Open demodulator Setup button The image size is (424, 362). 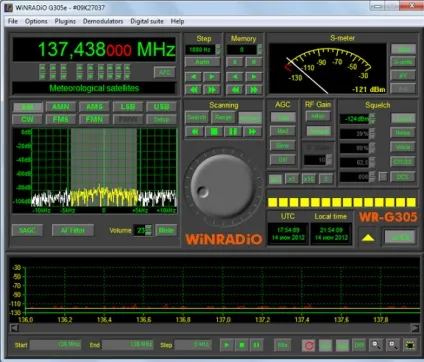(x=161, y=119)
